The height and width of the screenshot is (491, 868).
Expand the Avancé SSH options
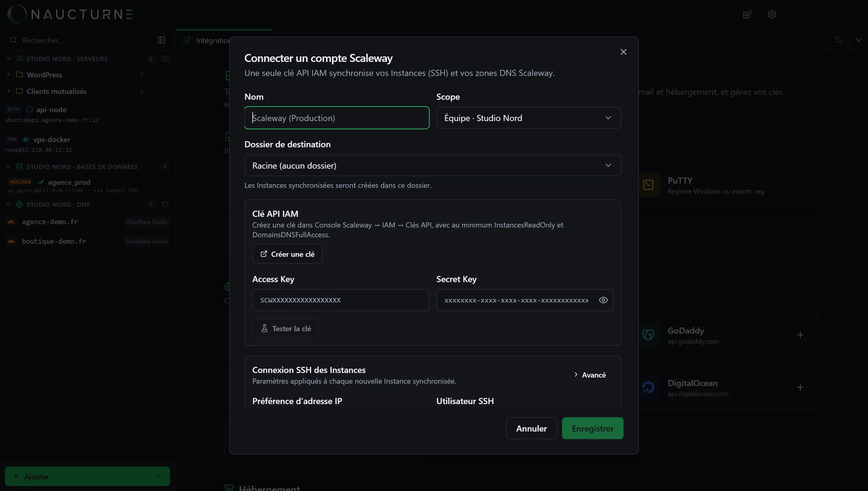click(590, 375)
